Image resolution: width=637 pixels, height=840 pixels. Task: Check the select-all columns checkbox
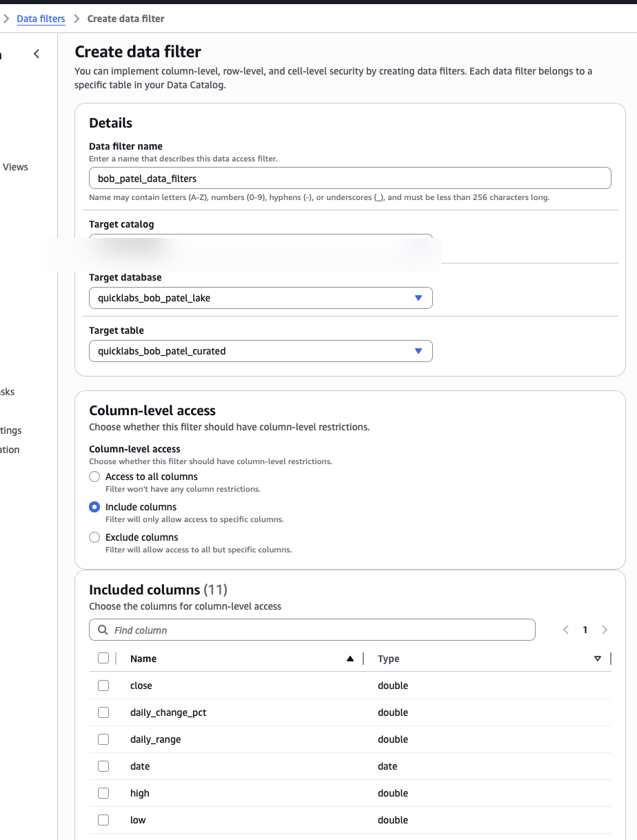pos(103,658)
